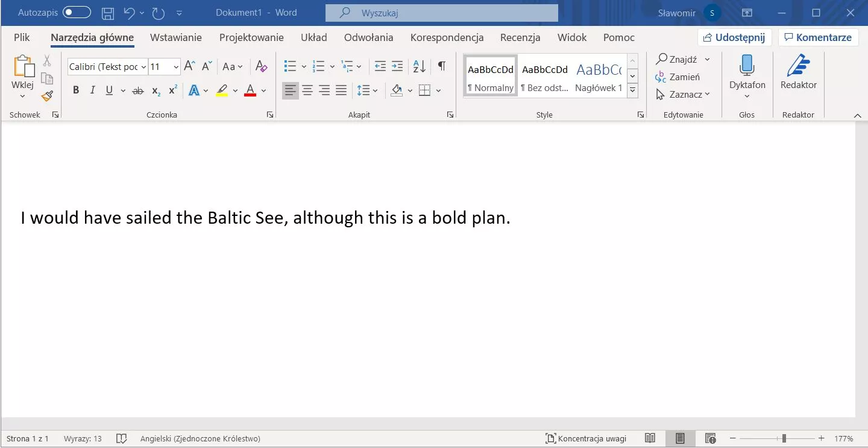Toggle Superscript formatting

click(172, 90)
